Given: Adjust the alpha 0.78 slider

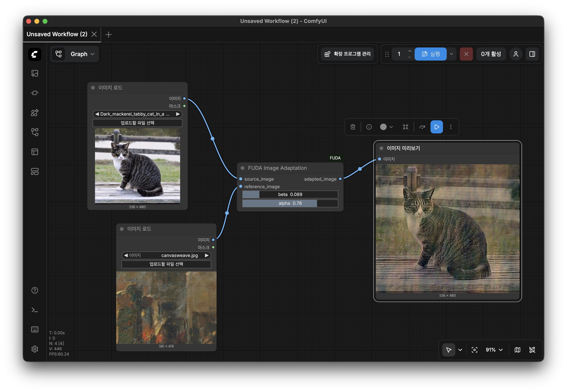Looking at the screenshot, I should 290,203.
